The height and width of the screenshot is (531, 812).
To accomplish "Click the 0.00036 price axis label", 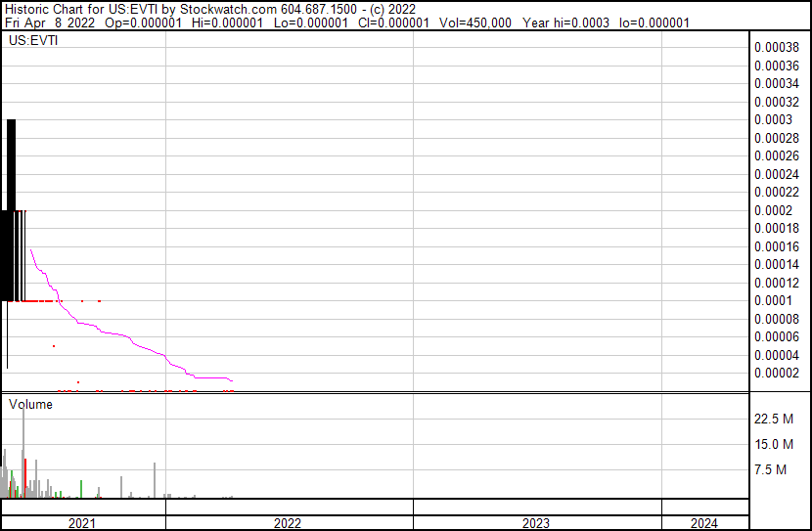I will click(x=777, y=66).
